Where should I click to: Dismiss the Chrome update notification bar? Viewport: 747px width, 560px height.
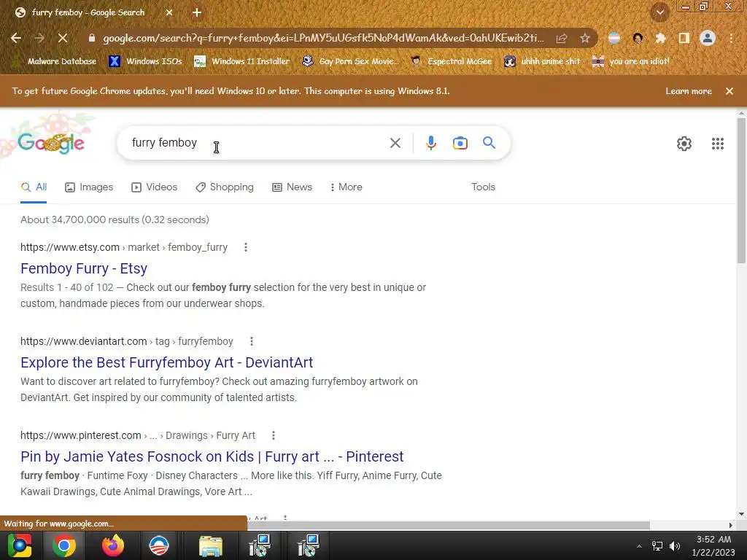(x=729, y=91)
